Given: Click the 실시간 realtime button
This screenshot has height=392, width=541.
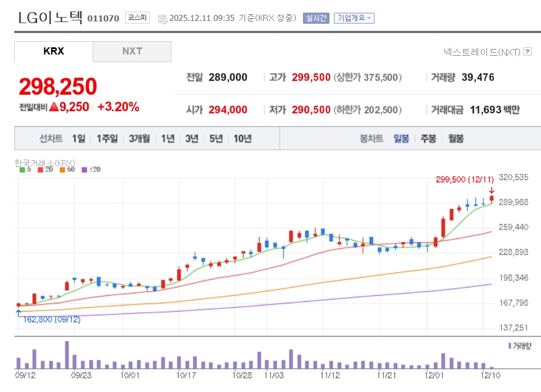Looking at the screenshot, I should click(x=316, y=18).
